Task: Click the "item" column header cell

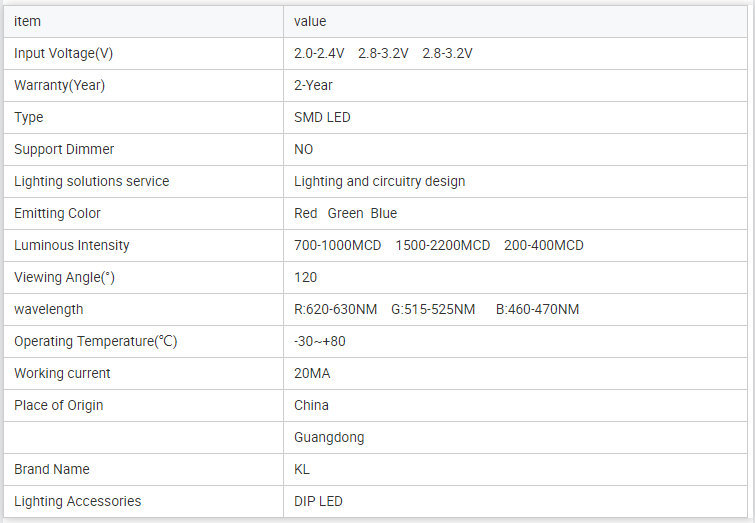Action: pyautogui.click(x=28, y=21)
